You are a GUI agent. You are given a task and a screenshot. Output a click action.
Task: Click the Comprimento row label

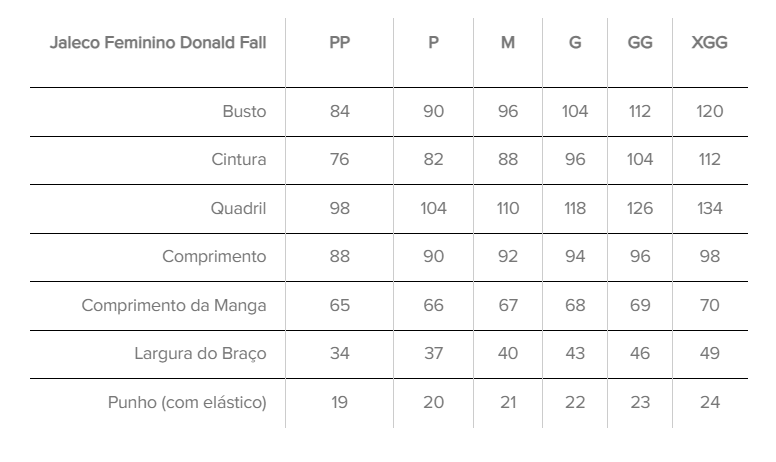[214, 256]
